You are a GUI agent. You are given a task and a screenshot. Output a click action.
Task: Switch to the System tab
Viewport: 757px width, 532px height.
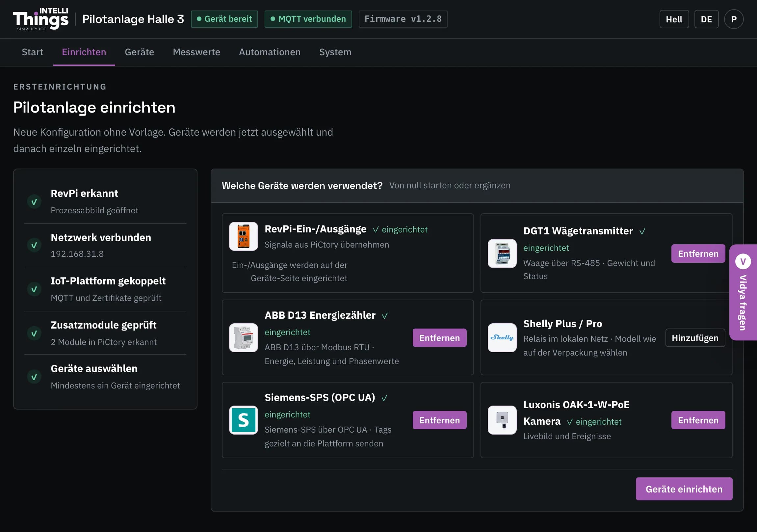pos(335,52)
